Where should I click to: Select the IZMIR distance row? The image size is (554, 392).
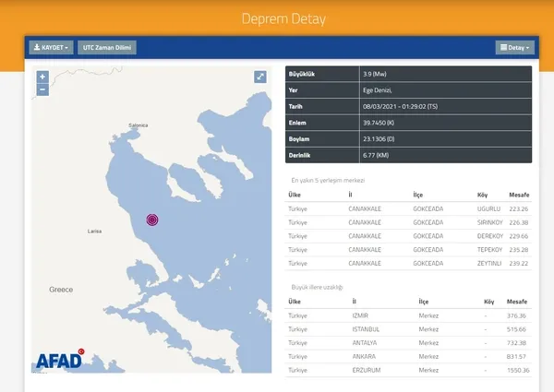[x=408, y=315]
